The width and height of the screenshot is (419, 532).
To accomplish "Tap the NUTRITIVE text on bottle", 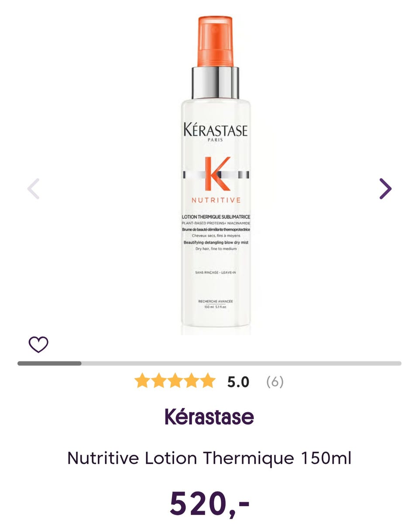I will [216, 200].
